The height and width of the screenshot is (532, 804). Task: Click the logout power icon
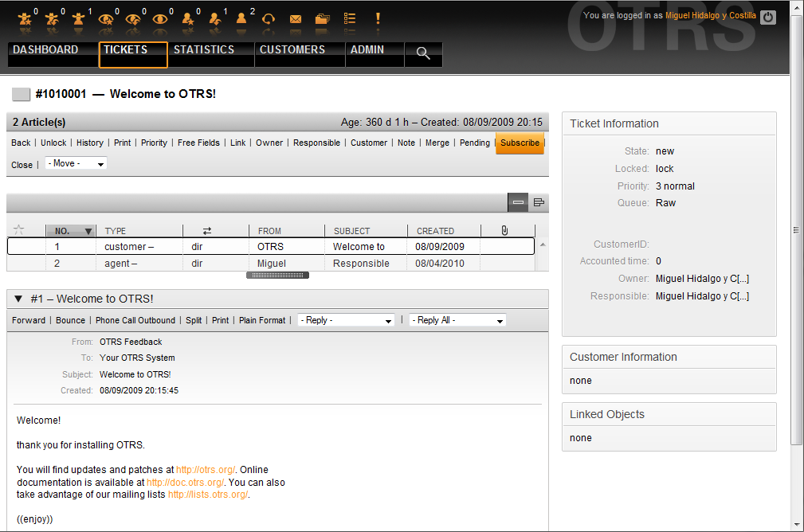click(767, 17)
